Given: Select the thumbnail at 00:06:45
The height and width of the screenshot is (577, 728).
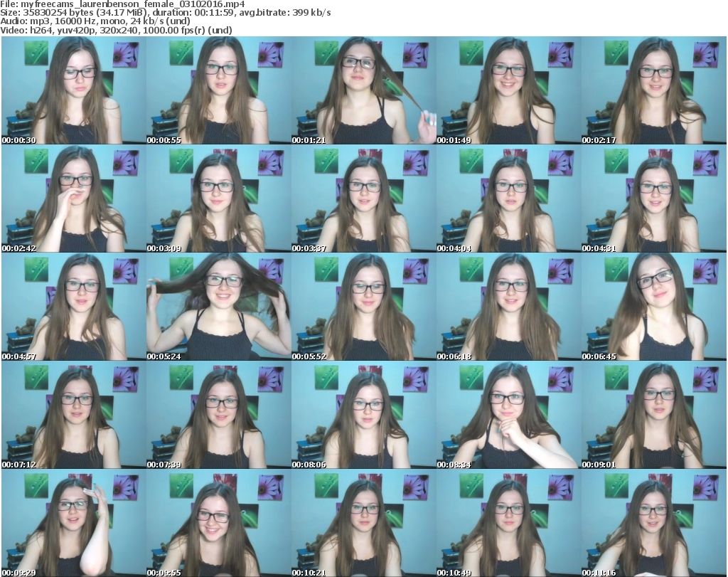Looking at the screenshot, I should click(654, 307).
